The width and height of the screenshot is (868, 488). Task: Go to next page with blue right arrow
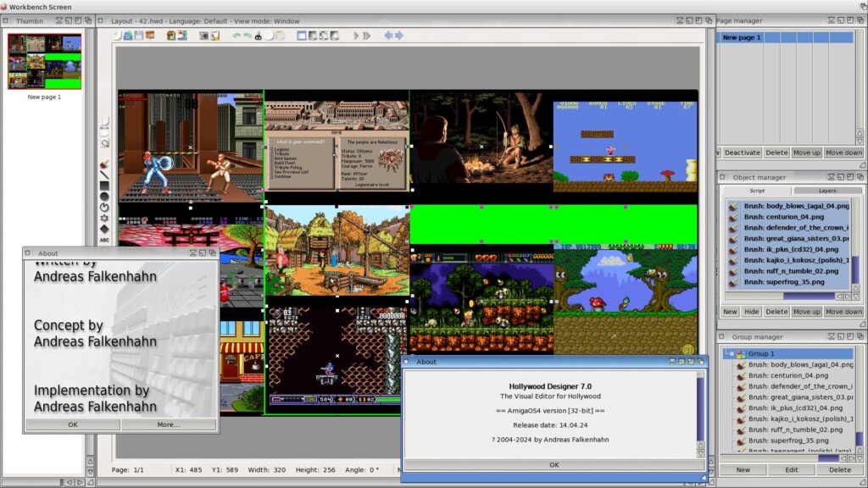point(399,36)
